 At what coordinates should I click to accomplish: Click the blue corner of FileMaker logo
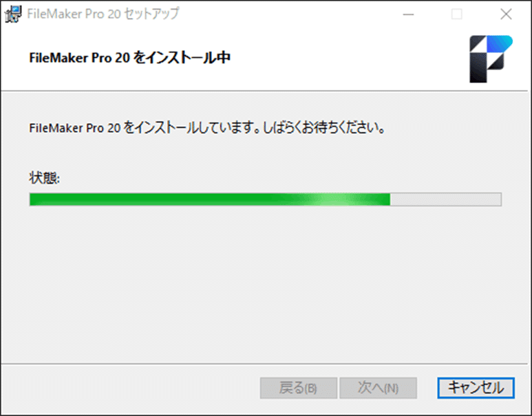tap(501, 43)
